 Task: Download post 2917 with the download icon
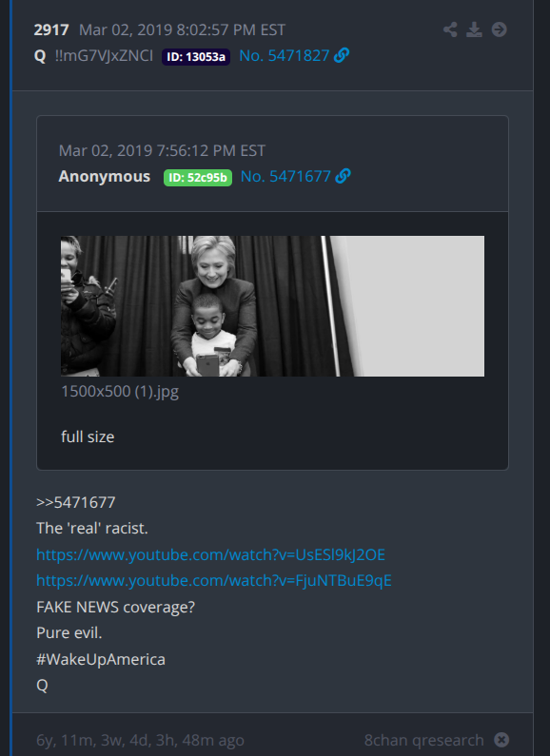click(474, 29)
